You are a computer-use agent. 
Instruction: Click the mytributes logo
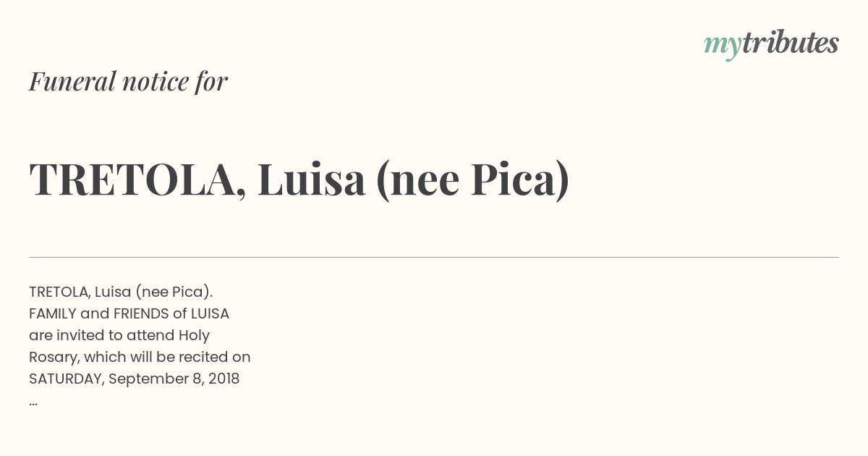coord(771,44)
